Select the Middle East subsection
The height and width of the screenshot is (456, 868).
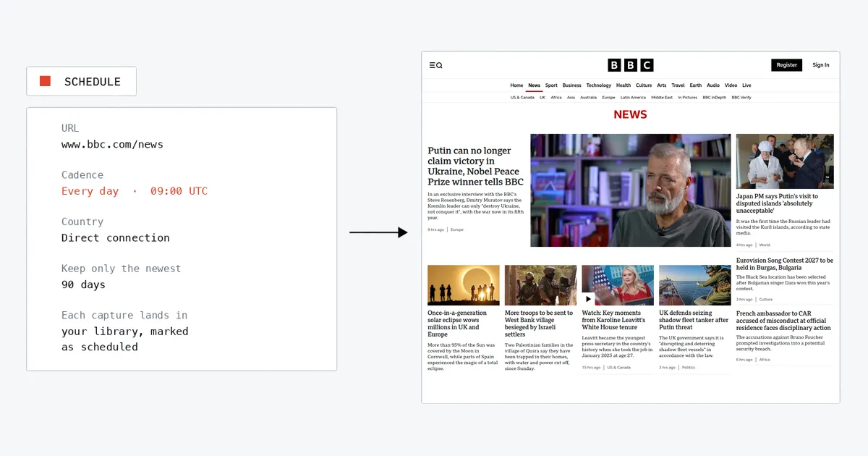click(x=662, y=97)
